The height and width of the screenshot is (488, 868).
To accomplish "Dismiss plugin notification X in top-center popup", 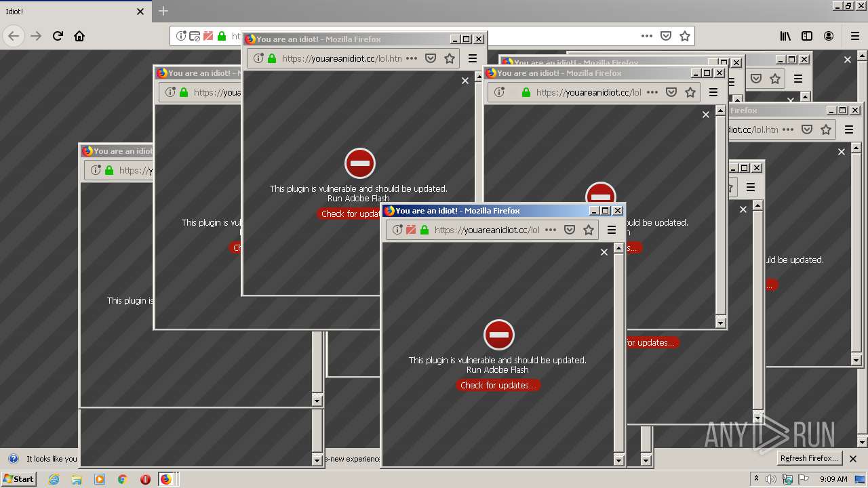I will tap(465, 81).
